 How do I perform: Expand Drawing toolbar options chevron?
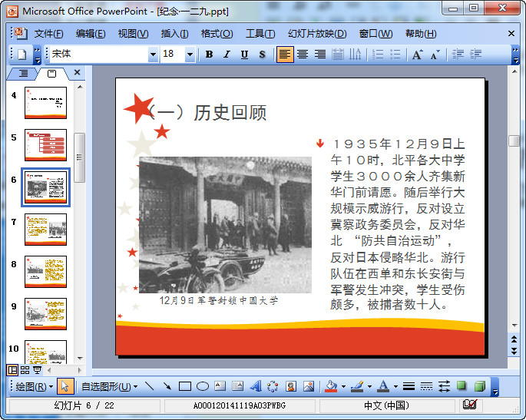tap(495, 388)
